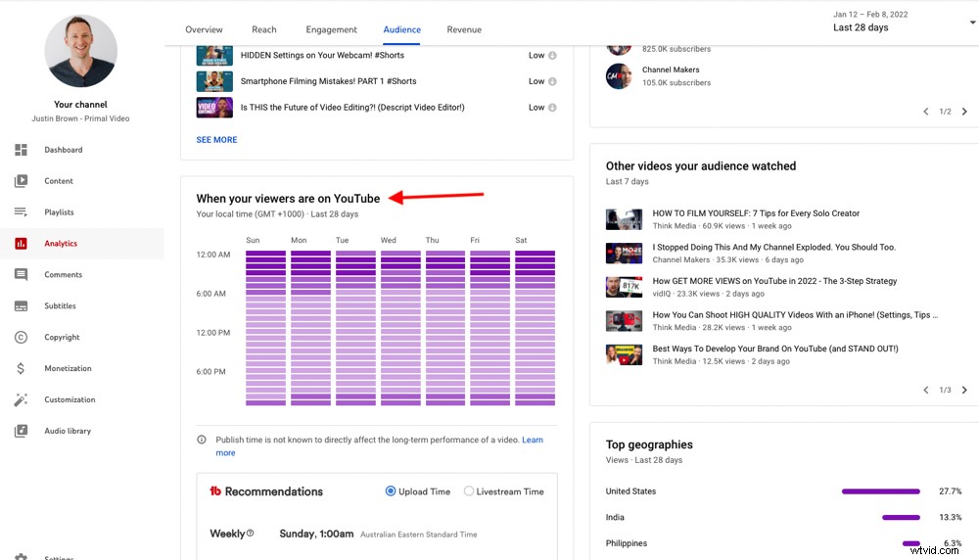
Task: Click info icon beside HIDDEN Settings Webcam row
Action: 552,56
